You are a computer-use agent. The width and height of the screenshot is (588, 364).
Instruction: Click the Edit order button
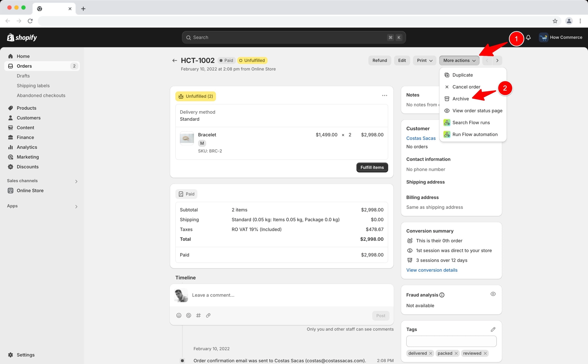(402, 60)
